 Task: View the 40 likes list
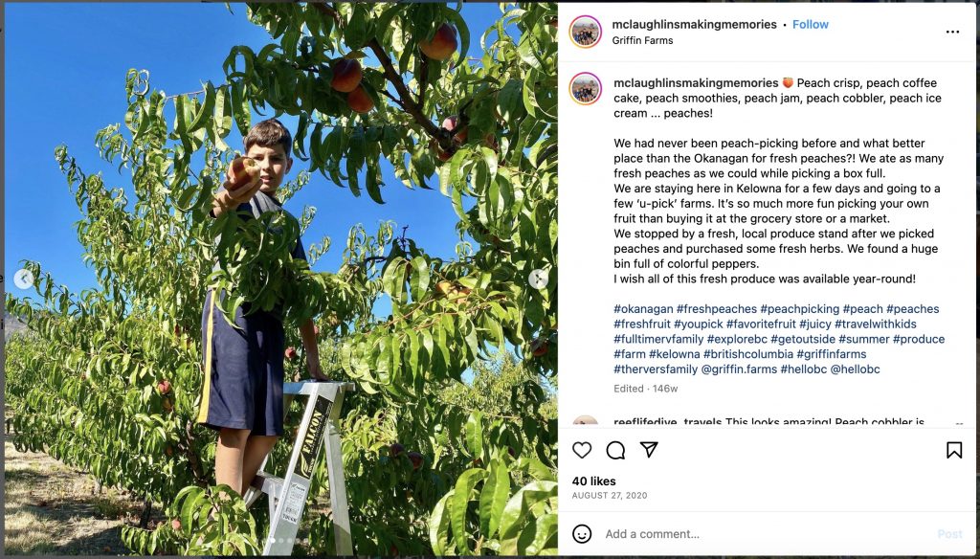point(593,481)
